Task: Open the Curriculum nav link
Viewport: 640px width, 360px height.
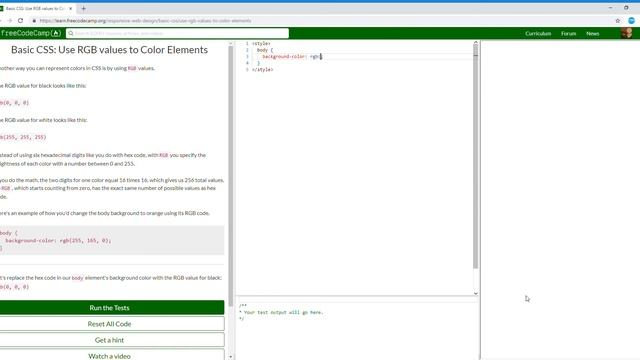Action: (x=538, y=33)
